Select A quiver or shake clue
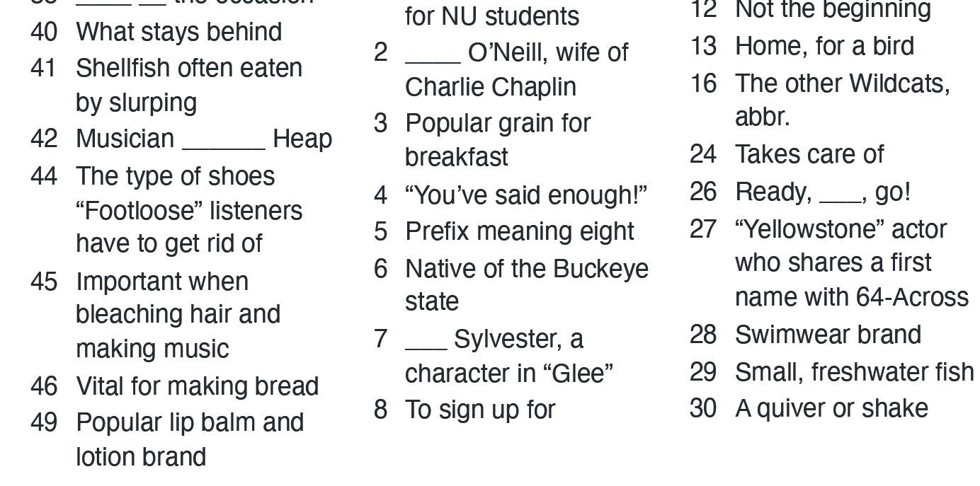The height and width of the screenshot is (486, 980). pyautogui.click(x=809, y=408)
